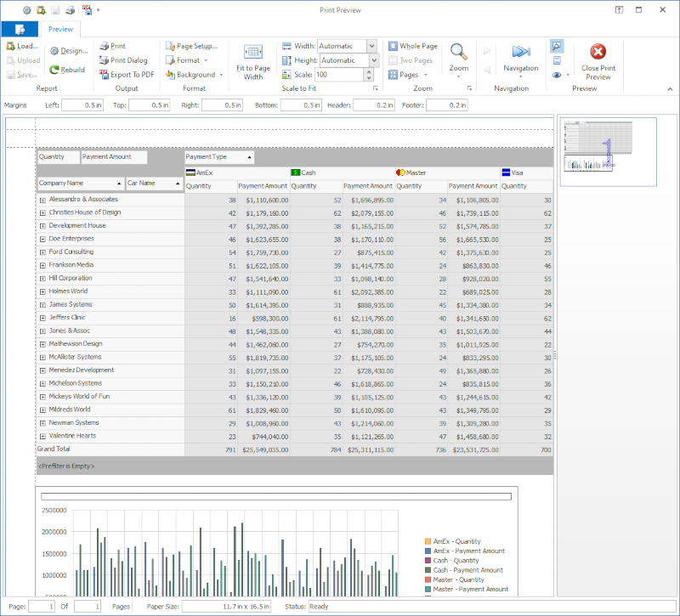The image size is (680, 616).
Task: Open the Zoom magnifier tool
Action: pyautogui.click(x=458, y=58)
